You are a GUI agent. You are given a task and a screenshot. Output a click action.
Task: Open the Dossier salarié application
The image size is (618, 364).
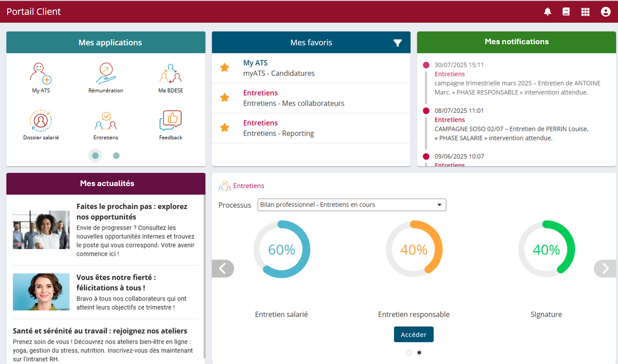click(x=41, y=121)
